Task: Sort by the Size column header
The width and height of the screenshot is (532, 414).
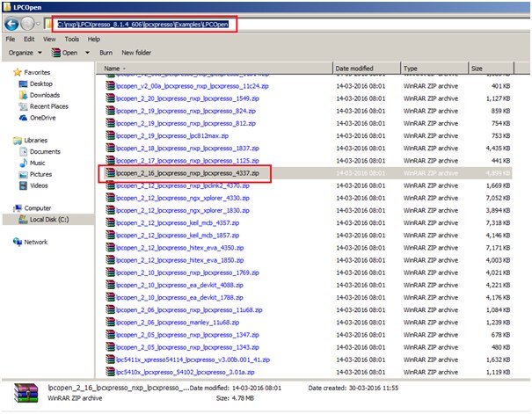Action: click(x=492, y=69)
